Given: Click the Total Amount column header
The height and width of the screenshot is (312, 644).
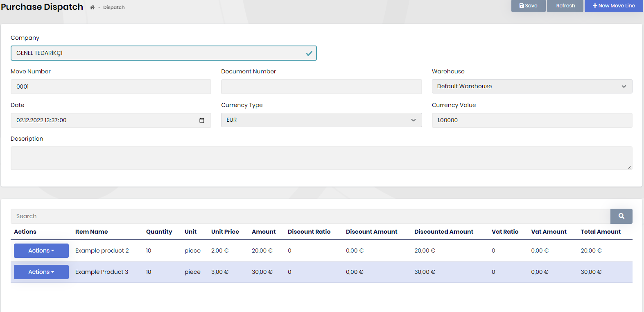Looking at the screenshot, I should (601, 232).
